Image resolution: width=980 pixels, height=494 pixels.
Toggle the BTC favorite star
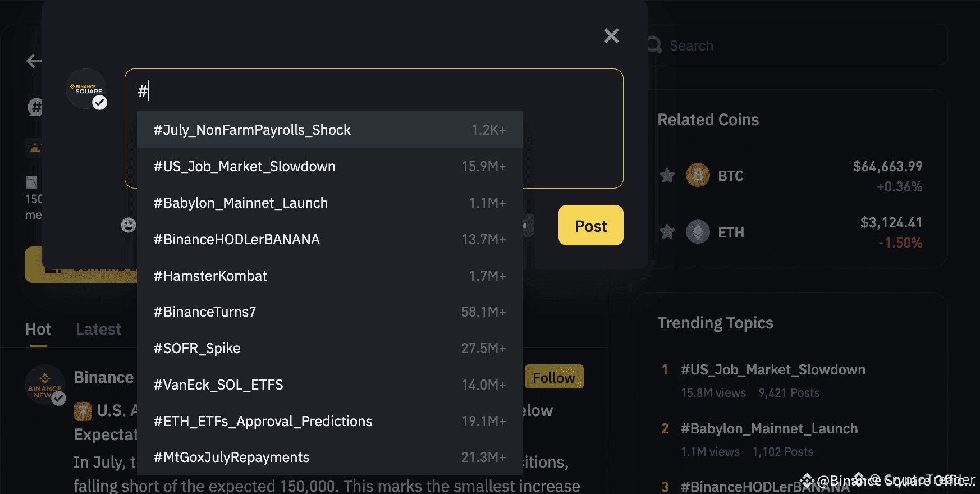[x=667, y=176]
